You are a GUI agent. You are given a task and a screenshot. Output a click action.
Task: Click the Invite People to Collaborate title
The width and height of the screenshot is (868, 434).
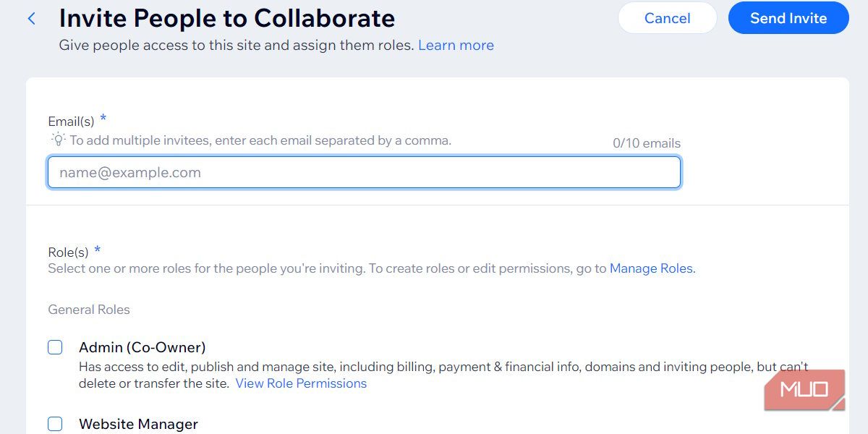[x=227, y=18]
